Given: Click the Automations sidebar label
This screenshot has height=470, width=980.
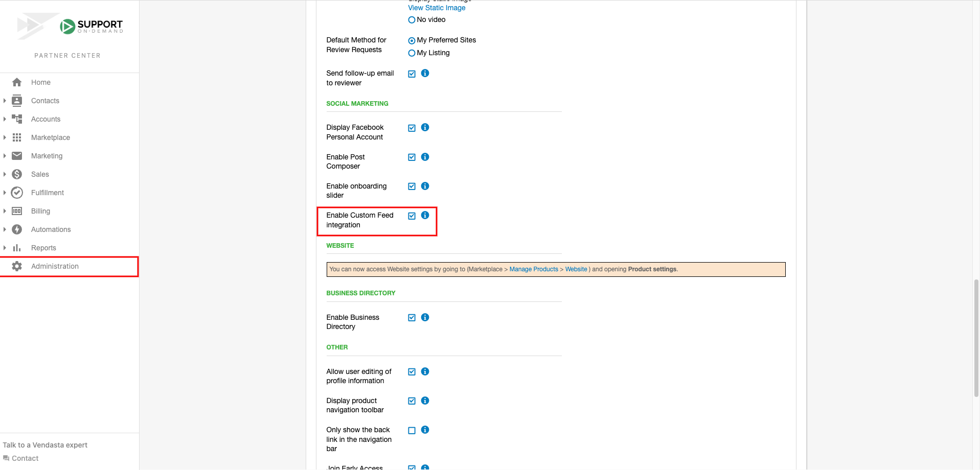Looking at the screenshot, I should pos(51,229).
